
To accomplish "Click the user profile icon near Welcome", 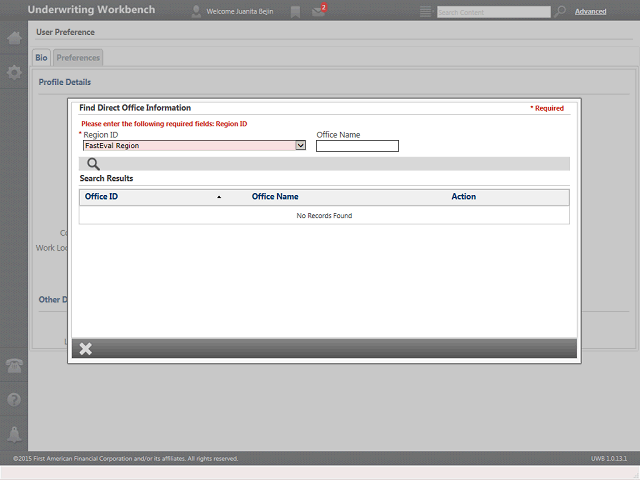I will point(196,11).
